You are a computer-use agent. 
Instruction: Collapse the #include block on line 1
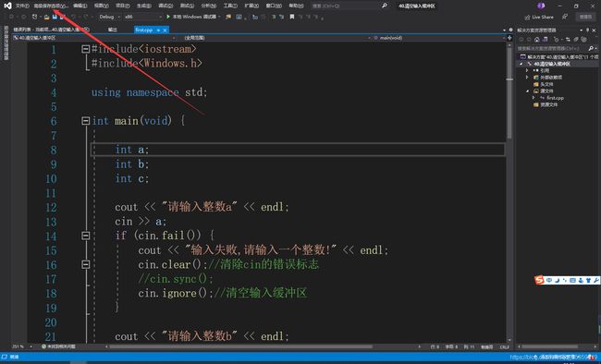pyautogui.click(x=86, y=49)
